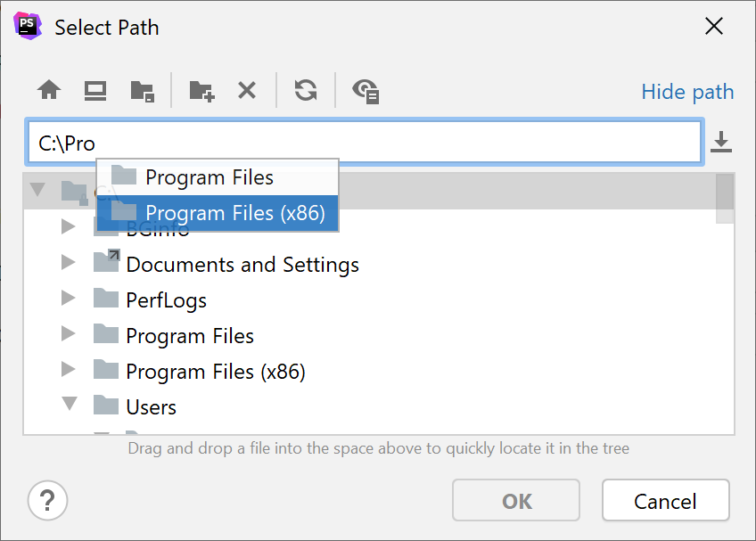Dismiss the dialog with Cancel

click(665, 500)
